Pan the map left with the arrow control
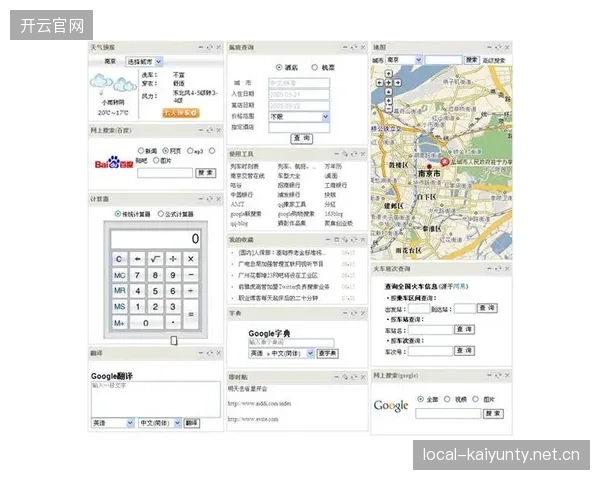 pos(380,82)
